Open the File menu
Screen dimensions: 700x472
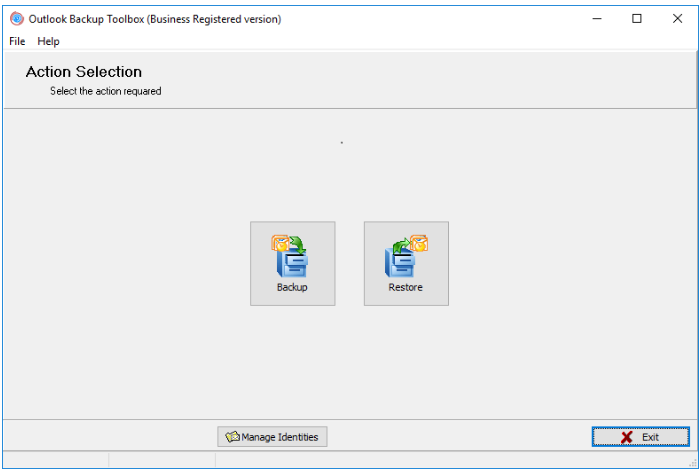pos(17,41)
